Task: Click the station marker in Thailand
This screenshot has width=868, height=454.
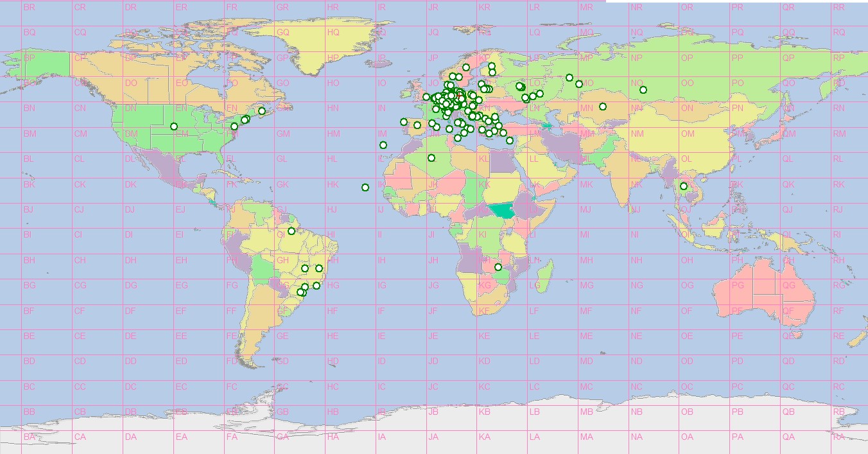Action: tap(684, 186)
